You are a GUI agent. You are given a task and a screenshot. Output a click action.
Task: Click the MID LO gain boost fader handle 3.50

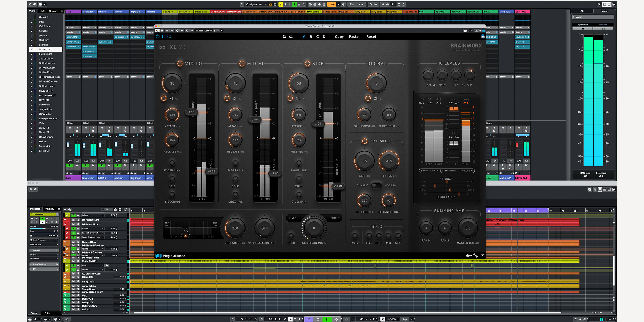191,112
